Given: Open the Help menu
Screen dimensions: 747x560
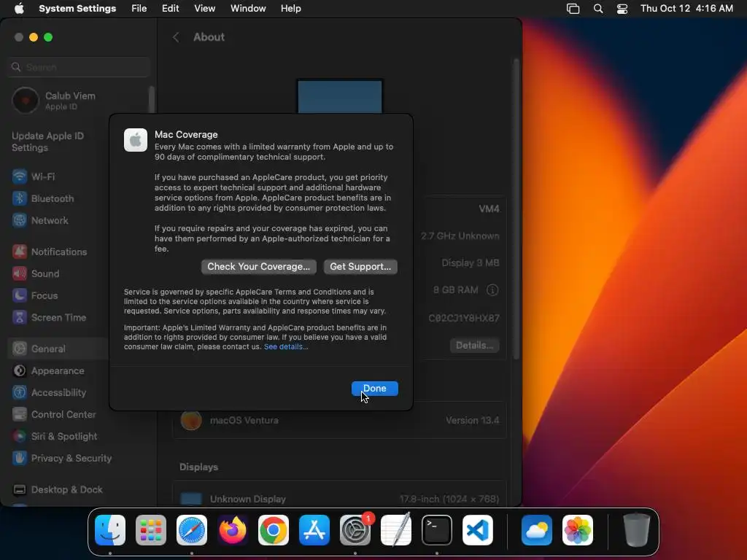Looking at the screenshot, I should point(290,9).
